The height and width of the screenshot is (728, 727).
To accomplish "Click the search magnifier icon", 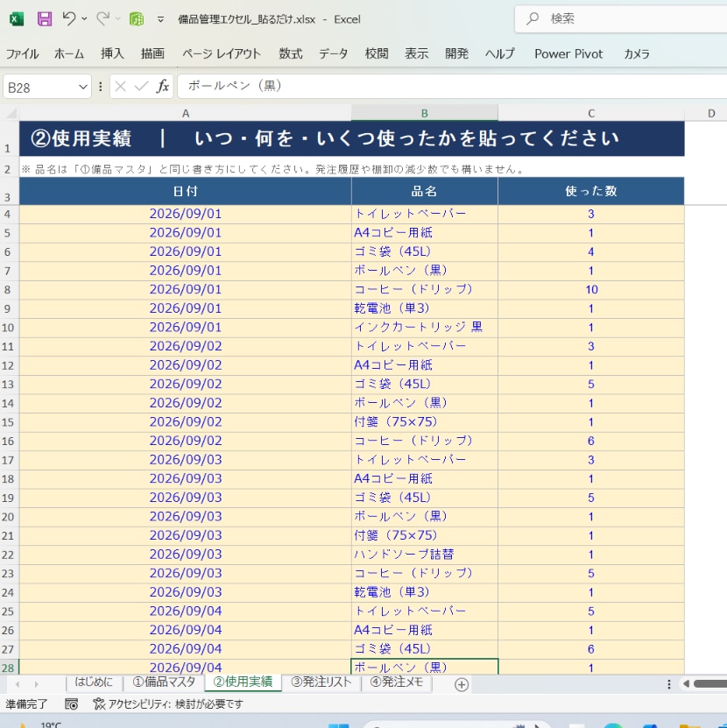I will point(533,18).
